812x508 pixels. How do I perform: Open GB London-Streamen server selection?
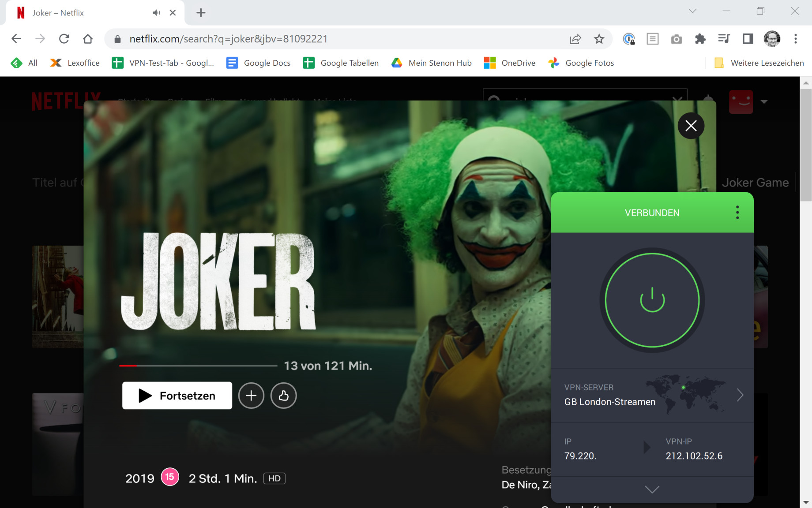(652, 395)
